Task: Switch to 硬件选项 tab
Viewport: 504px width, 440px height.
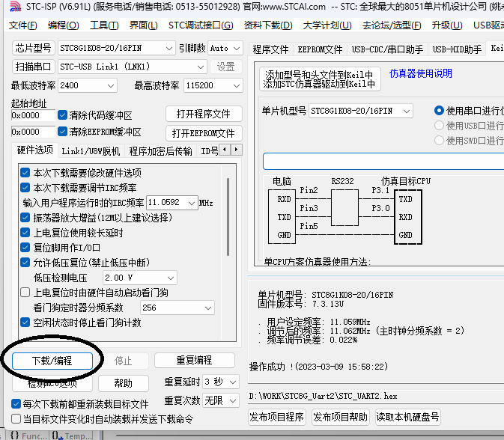Action: coord(35,150)
